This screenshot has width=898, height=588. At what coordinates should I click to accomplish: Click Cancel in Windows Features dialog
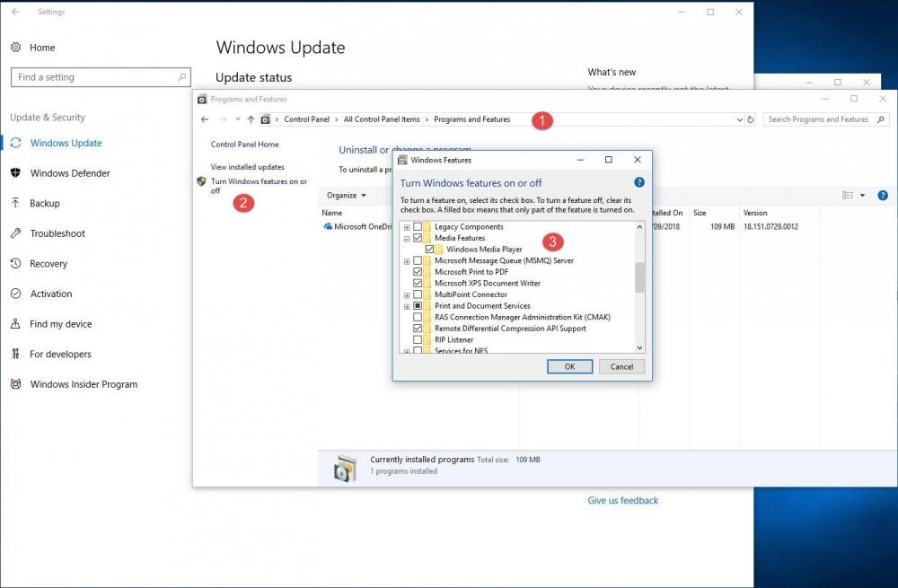(621, 366)
